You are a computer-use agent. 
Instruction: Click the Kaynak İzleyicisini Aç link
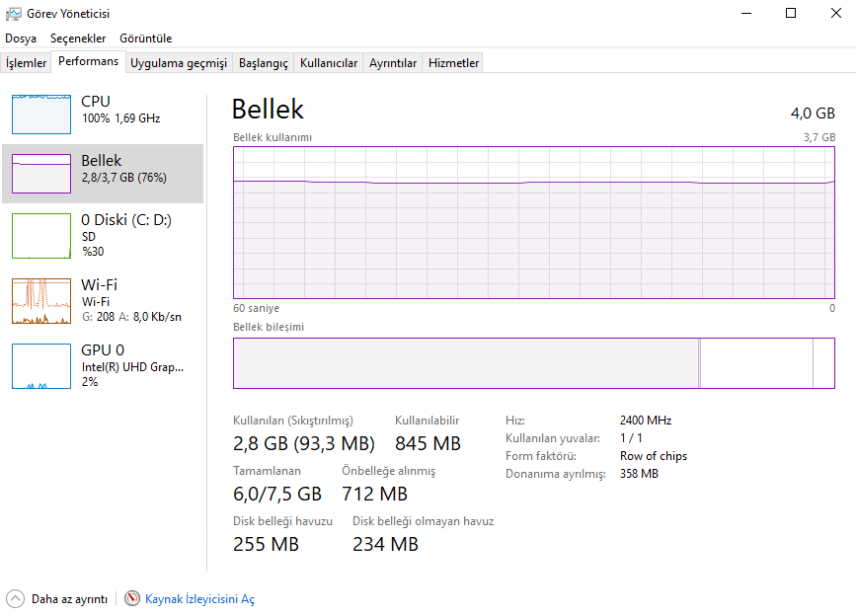point(199,599)
